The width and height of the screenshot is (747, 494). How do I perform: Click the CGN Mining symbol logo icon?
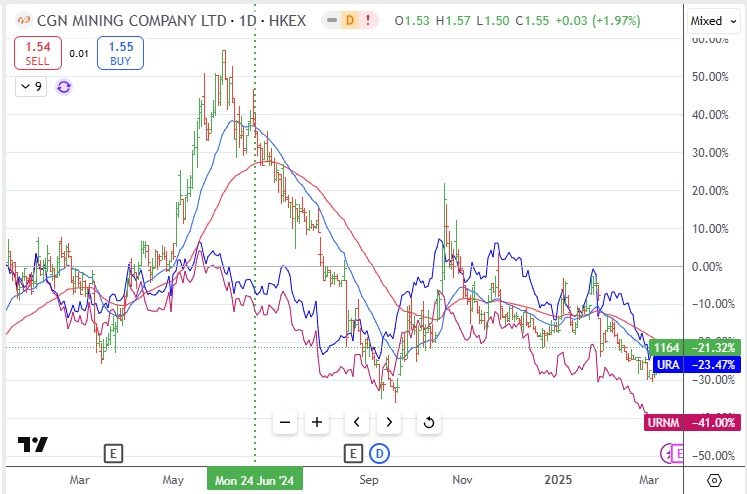(23, 20)
